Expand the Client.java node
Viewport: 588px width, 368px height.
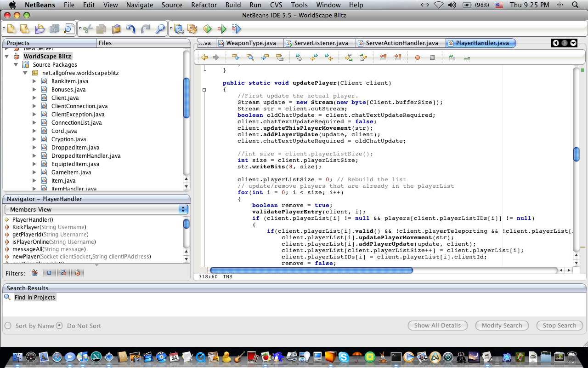point(34,98)
